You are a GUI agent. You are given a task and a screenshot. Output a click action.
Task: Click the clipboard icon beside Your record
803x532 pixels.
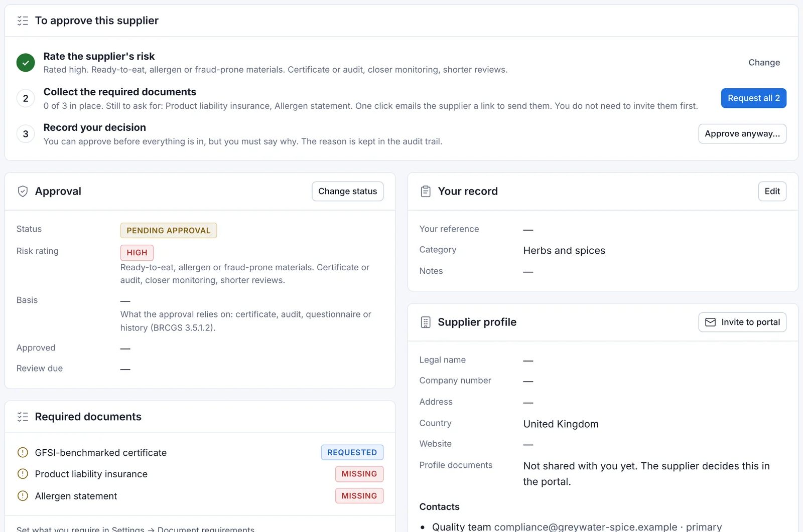pyautogui.click(x=426, y=191)
